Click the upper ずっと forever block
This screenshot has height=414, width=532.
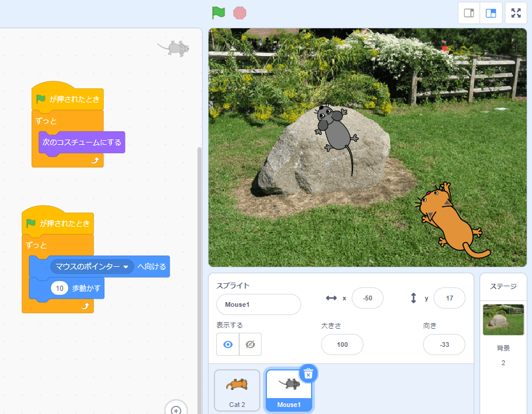pos(46,121)
